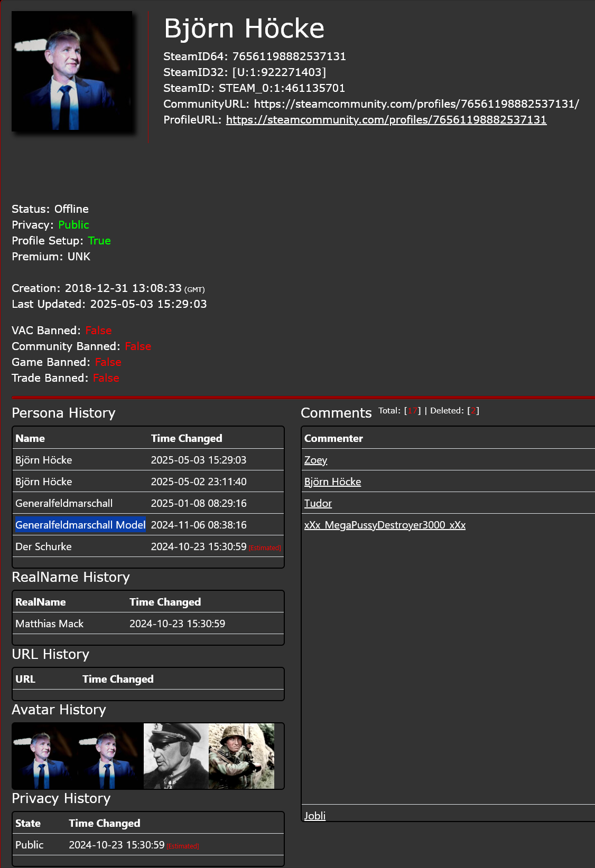Select the Der Schurke persona name row
Image resolution: width=595 pixels, height=868 pixels.
(x=43, y=547)
